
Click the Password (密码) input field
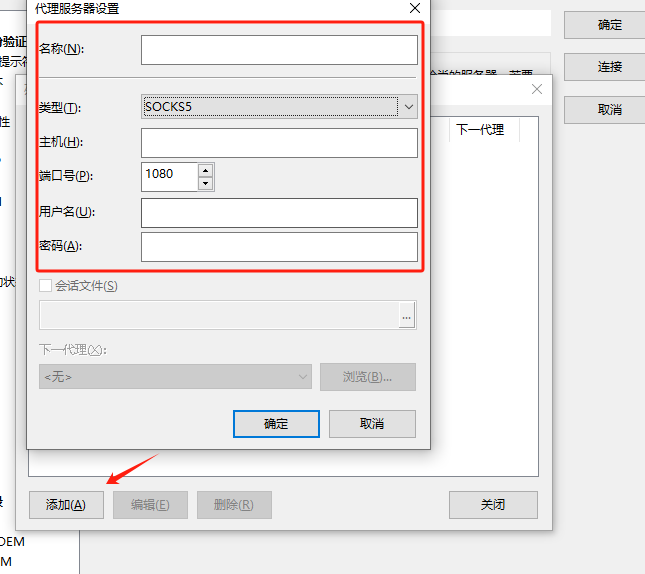pos(279,247)
